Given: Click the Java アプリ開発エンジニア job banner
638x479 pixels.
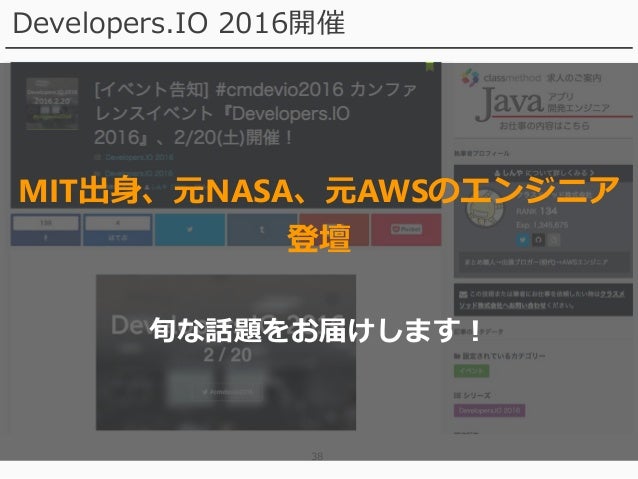Looking at the screenshot, I should 543,100.
